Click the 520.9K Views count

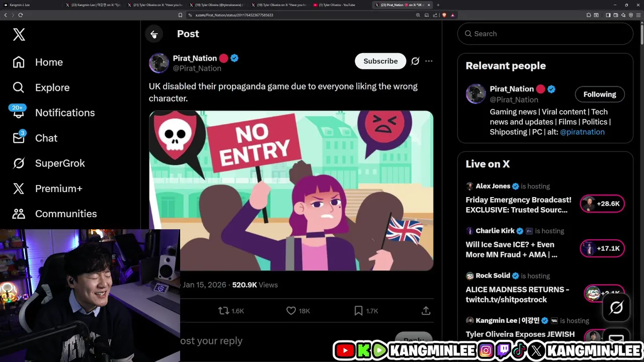pyautogui.click(x=255, y=285)
